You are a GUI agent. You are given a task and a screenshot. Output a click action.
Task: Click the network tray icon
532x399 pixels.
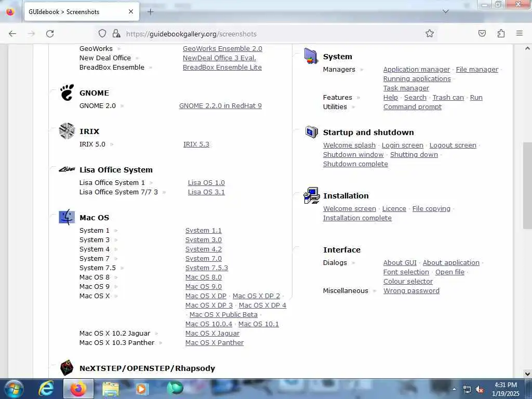click(x=467, y=390)
